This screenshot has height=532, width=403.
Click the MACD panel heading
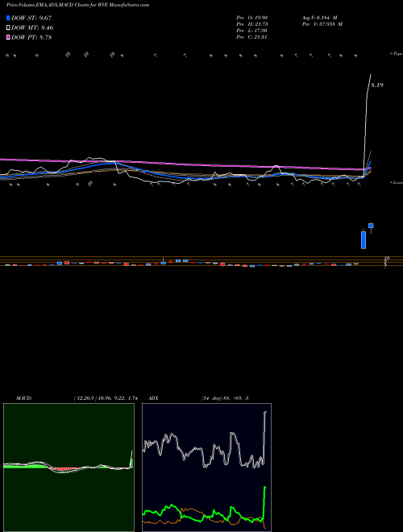[x=23, y=398]
